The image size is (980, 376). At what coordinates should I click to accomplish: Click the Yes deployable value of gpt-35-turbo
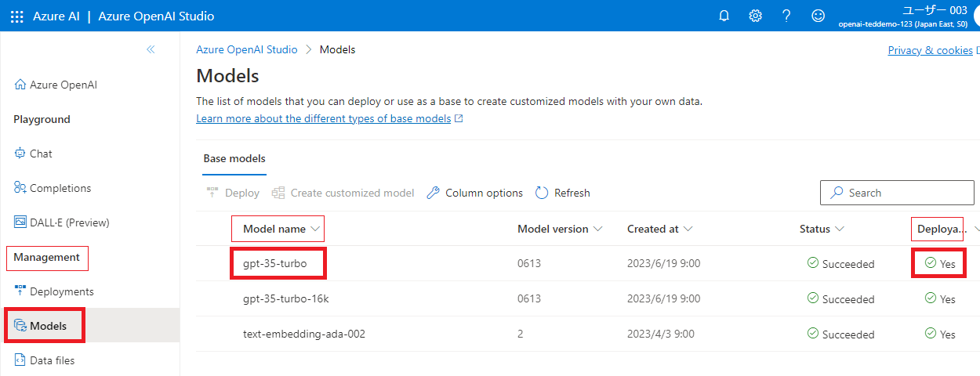pos(940,264)
